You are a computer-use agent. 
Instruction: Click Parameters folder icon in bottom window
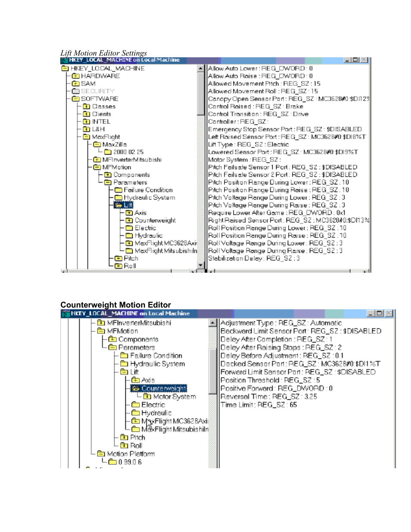(112, 347)
